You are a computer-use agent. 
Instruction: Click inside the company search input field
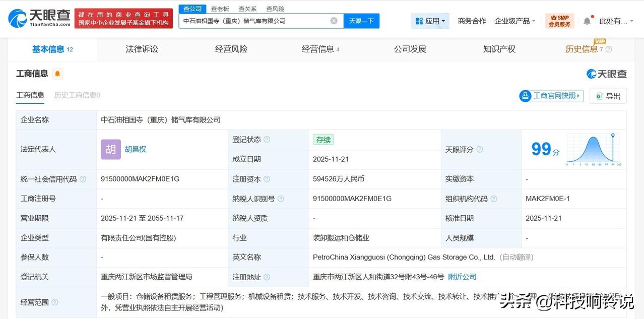252,21
